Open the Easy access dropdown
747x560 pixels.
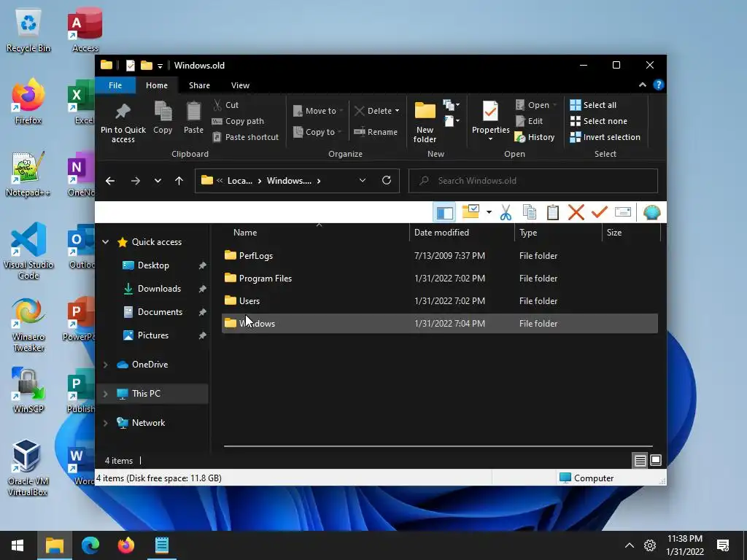click(x=451, y=121)
